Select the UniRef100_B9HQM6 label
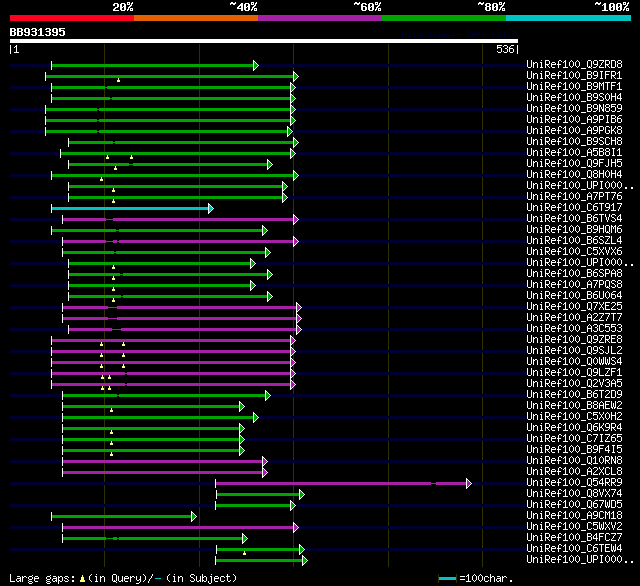Image resolution: width=640 pixels, height=586 pixels. pyautogui.click(x=574, y=230)
